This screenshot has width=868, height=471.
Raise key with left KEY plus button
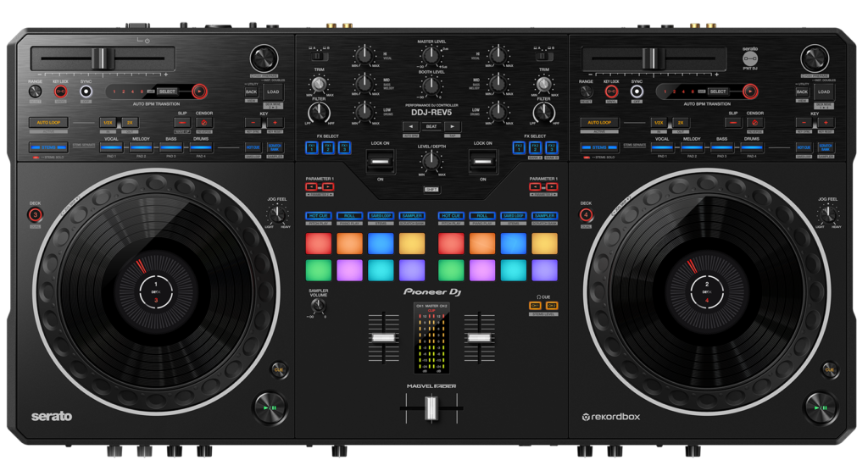pos(275,123)
